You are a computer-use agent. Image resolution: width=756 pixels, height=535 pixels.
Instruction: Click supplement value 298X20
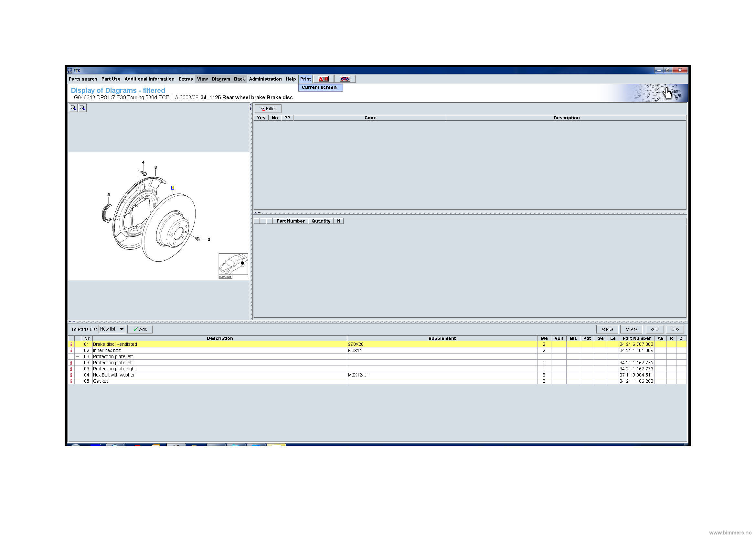point(356,344)
